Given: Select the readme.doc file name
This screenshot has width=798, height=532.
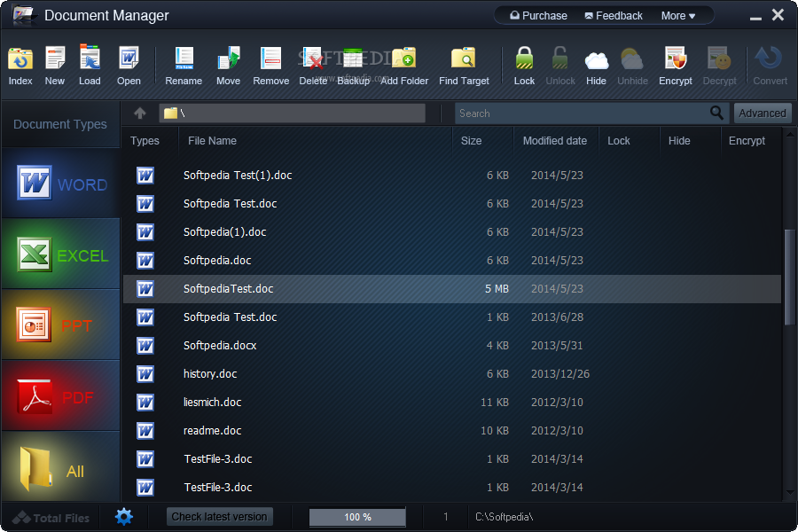Looking at the screenshot, I should (x=212, y=431).
